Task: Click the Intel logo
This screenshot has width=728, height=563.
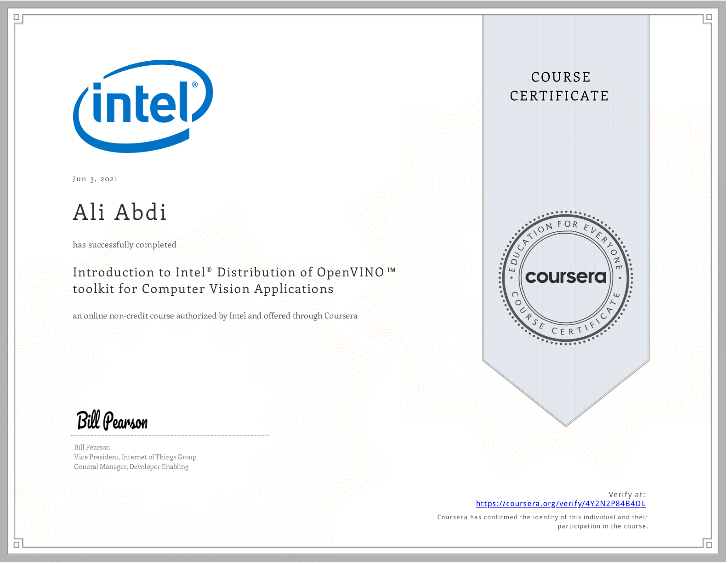Action: pyautogui.click(x=143, y=106)
